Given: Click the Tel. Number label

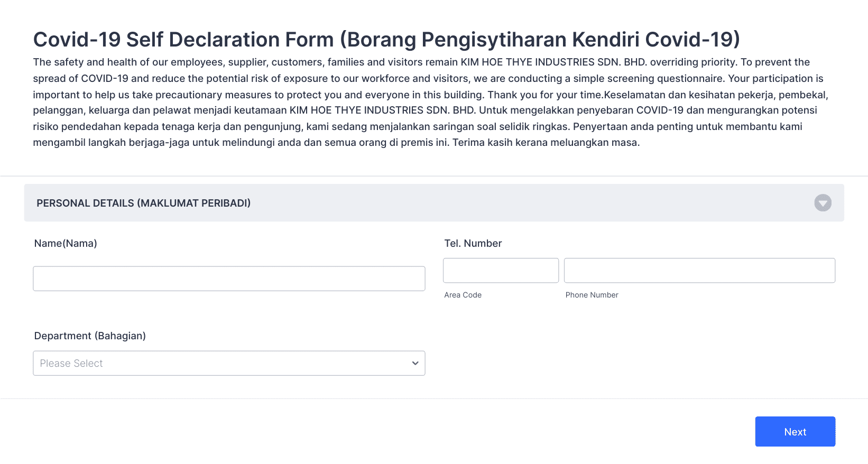Looking at the screenshot, I should (x=473, y=243).
